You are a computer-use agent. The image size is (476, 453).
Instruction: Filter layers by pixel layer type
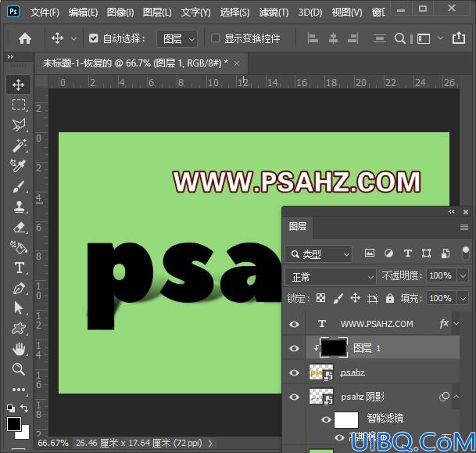click(370, 253)
